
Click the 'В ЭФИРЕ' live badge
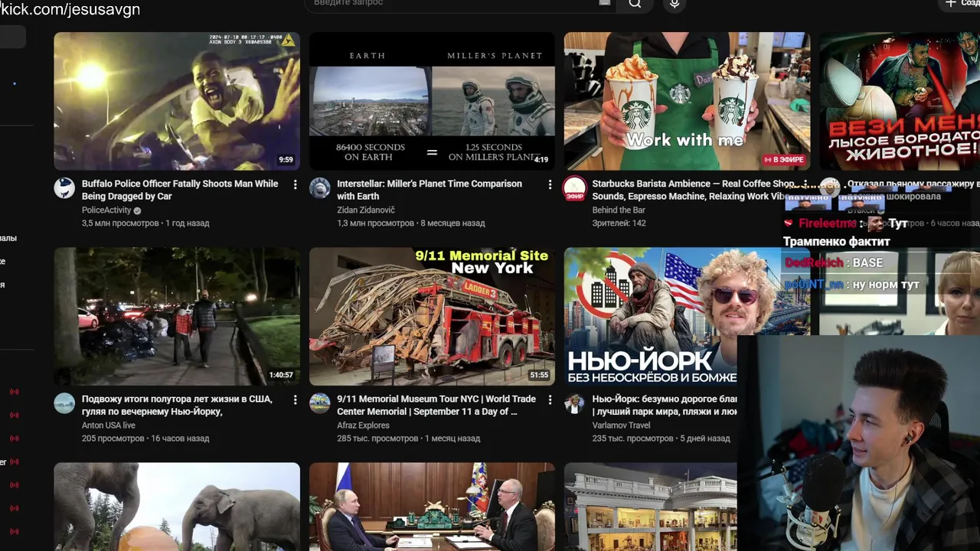(784, 160)
